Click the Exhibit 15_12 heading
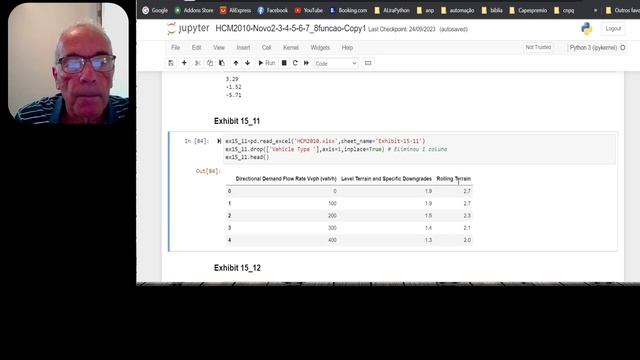Screen dimensions: 640x360 pyautogui.click(x=237, y=268)
